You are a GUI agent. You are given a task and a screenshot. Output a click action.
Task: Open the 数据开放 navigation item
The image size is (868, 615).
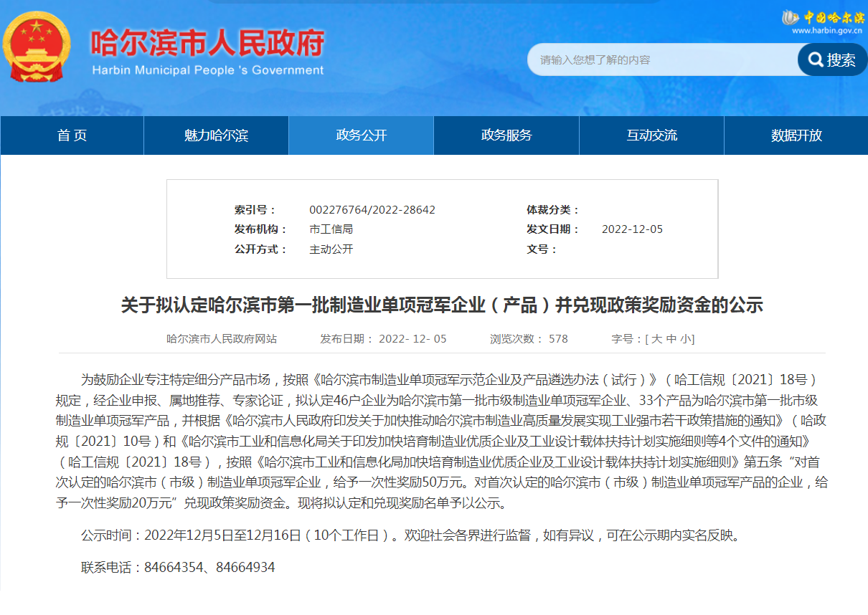(796, 135)
